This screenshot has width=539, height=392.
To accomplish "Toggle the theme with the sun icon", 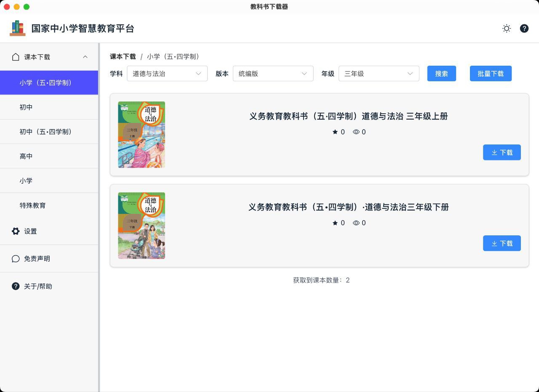I will 507,29.
